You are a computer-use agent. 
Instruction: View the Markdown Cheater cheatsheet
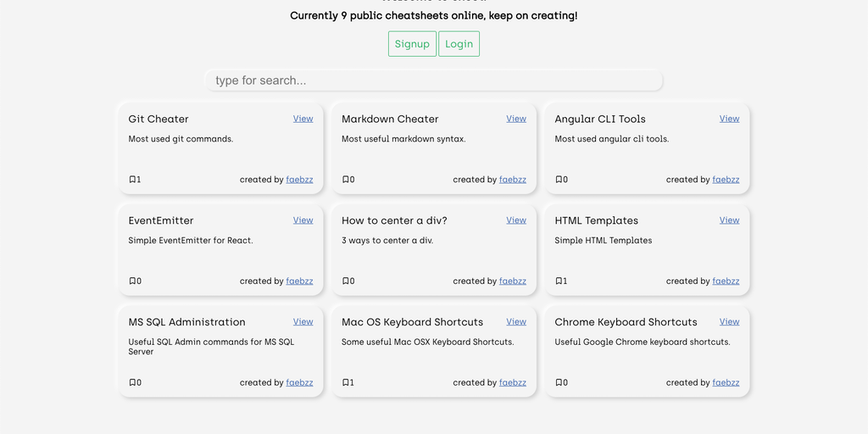click(x=516, y=119)
